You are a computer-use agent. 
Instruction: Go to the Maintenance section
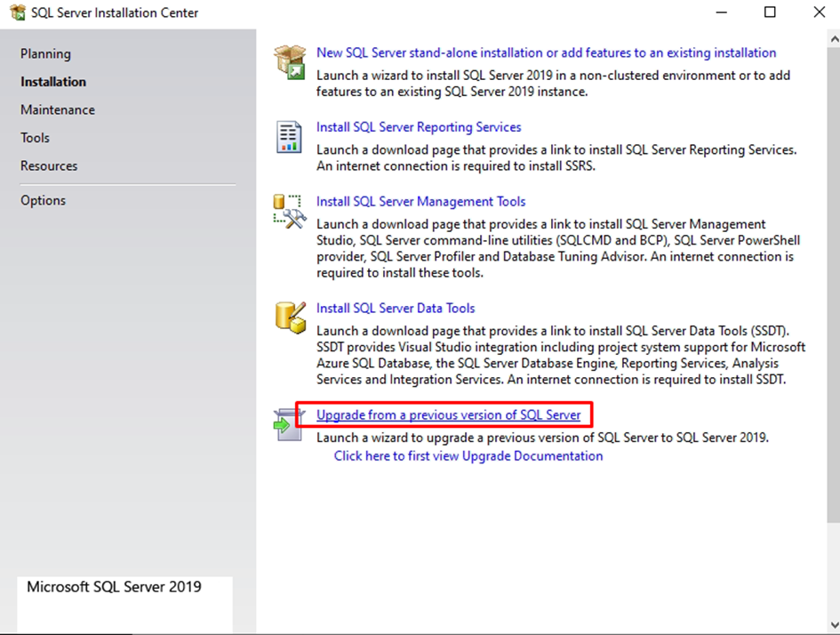click(x=58, y=110)
